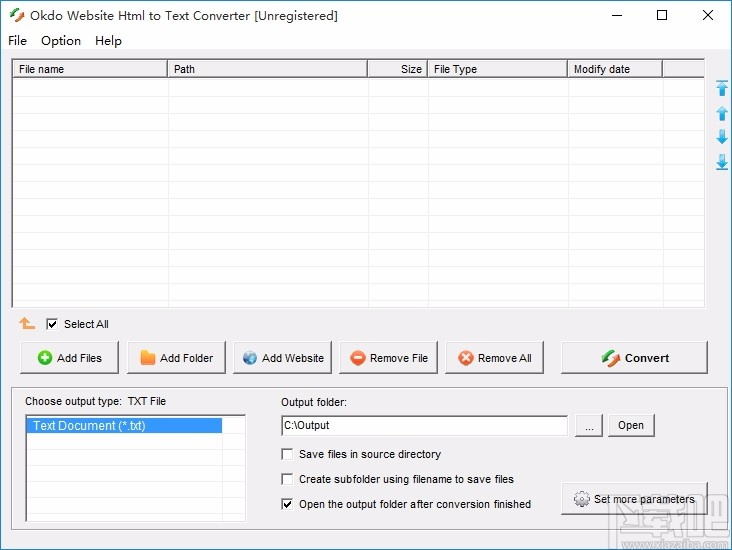Minimize the converter window
Screen dimensions: 732x550
(617, 15)
